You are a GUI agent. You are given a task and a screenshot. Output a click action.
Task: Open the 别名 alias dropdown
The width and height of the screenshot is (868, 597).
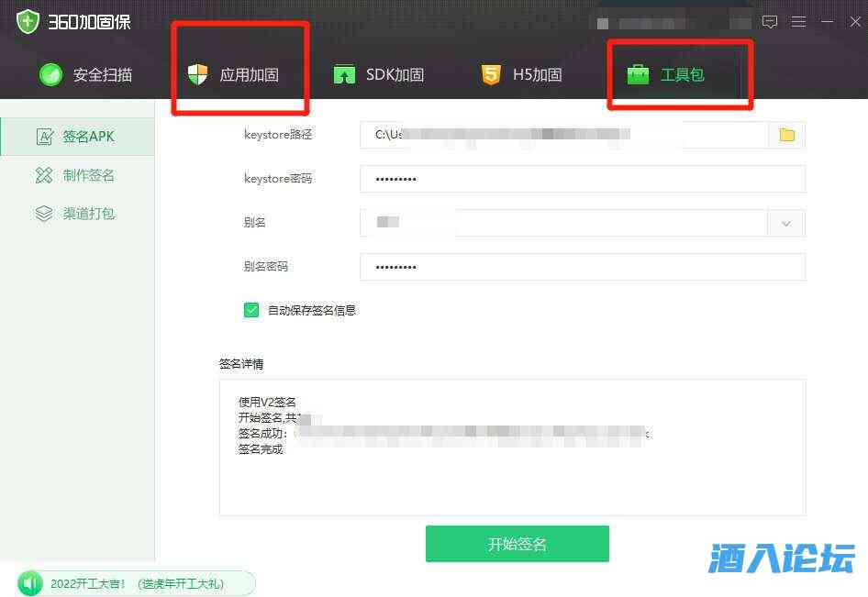[785, 223]
